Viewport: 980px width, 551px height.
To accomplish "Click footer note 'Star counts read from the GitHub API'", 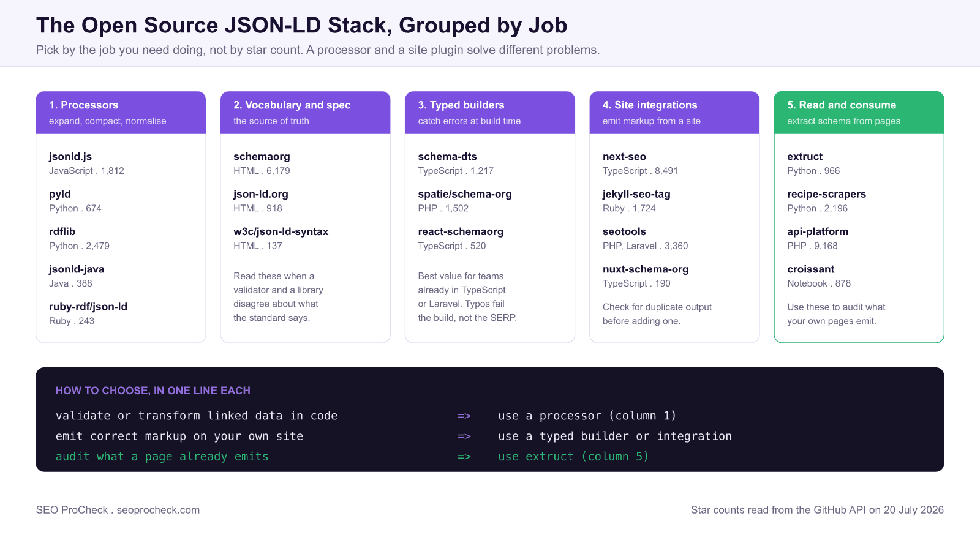I will point(817,510).
